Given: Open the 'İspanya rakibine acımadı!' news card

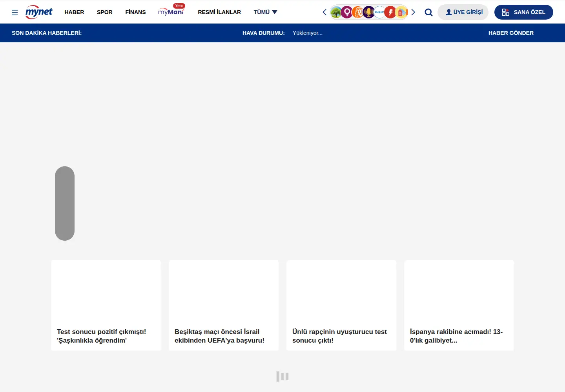Looking at the screenshot, I should tap(459, 305).
